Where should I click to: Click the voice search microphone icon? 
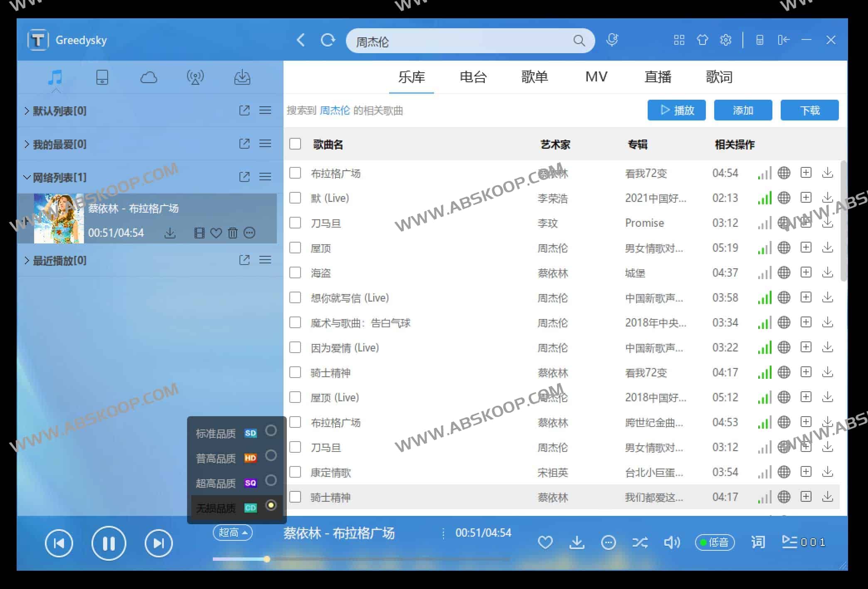click(612, 40)
